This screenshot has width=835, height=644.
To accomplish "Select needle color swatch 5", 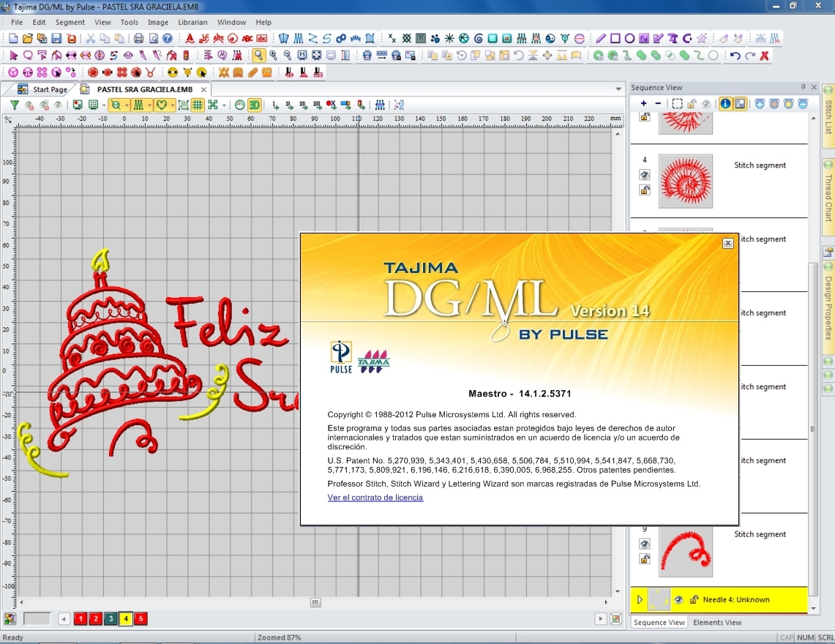I will coord(141,619).
